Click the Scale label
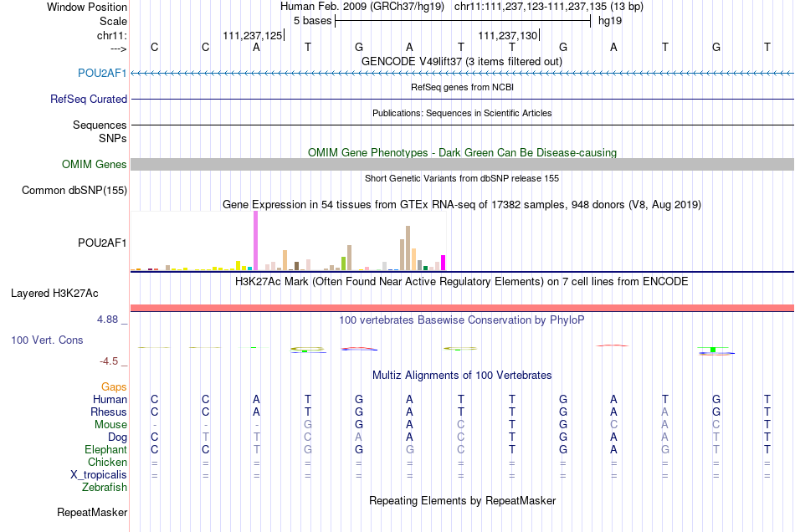The width and height of the screenshot is (795, 532). [113, 21]
